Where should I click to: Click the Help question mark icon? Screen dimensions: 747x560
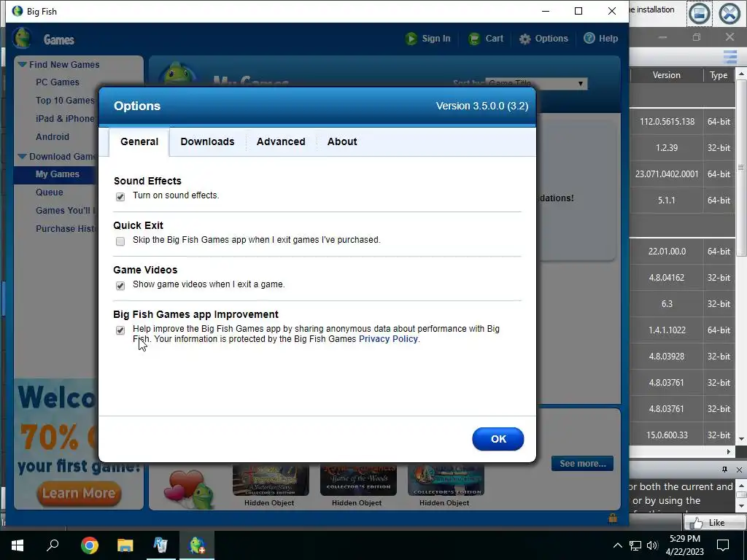pos(589,38)
